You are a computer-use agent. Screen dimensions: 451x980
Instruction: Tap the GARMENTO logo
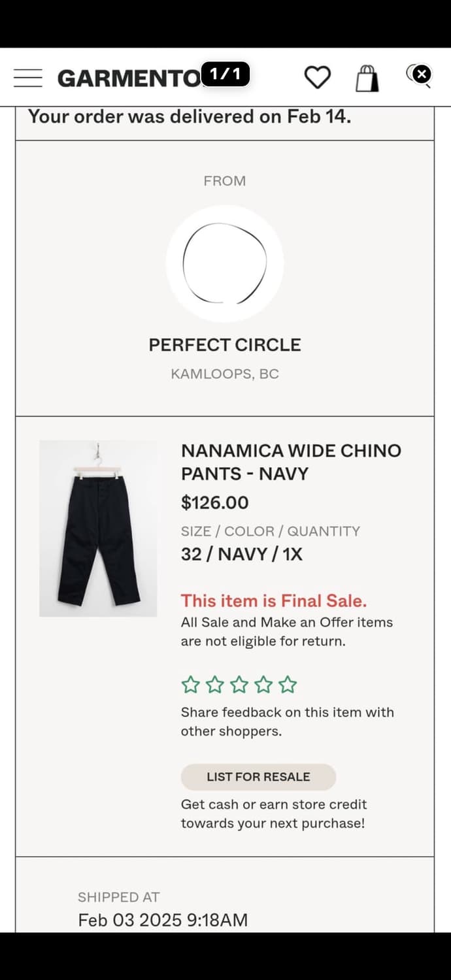tap(129, 78)
